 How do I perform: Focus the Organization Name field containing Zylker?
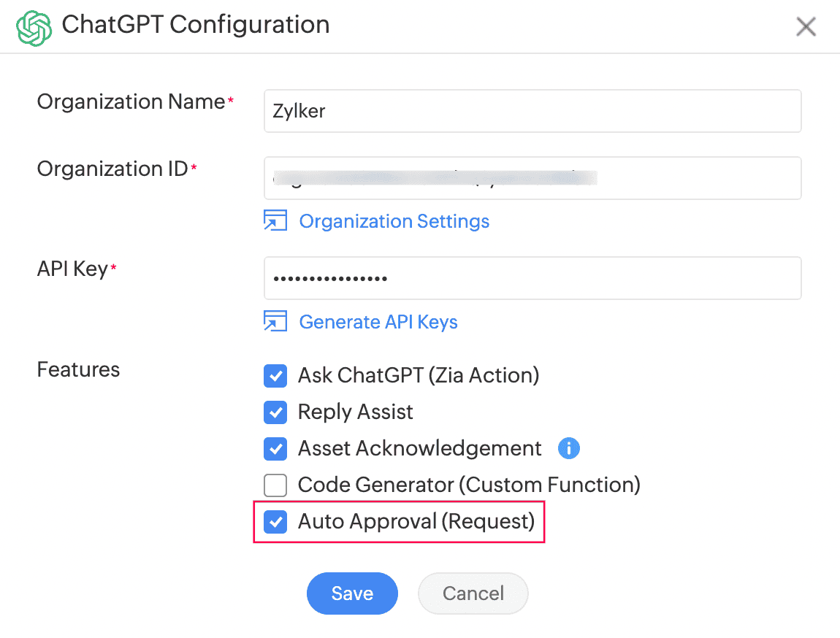click(532, 111)
